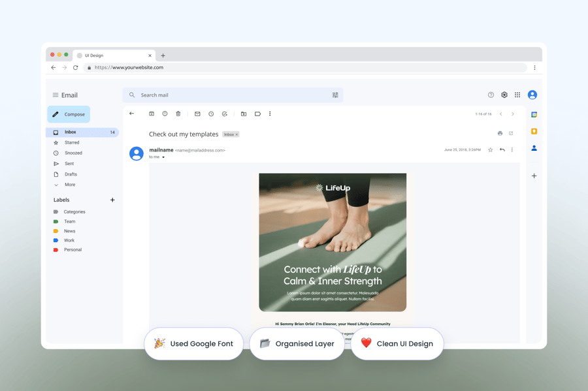
Task: Switch to the UI Design browser tab
Action: (x=112, y=55)
